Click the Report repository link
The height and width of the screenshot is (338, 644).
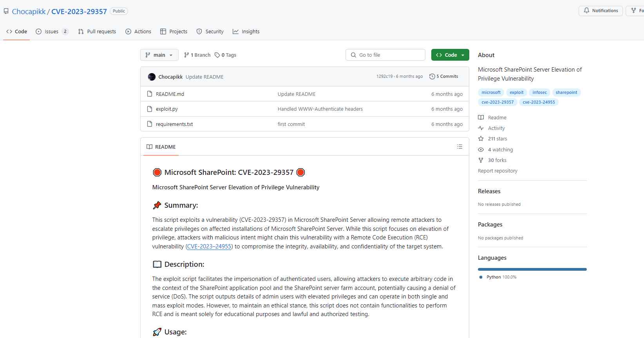[497, 171]
